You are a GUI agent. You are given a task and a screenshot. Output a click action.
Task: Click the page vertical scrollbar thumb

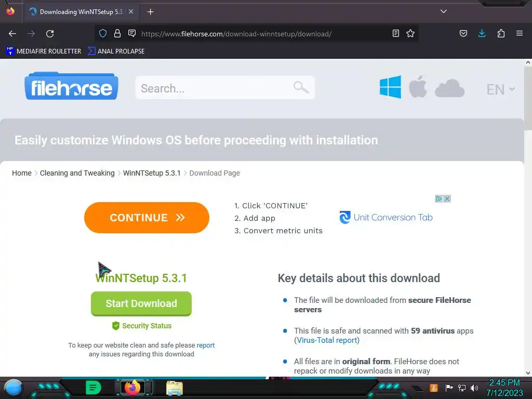tap(528, 98)
